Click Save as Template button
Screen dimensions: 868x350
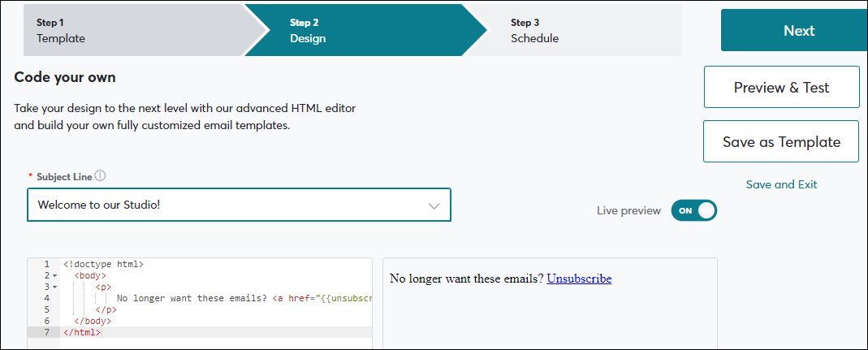(x=781, y=141)
